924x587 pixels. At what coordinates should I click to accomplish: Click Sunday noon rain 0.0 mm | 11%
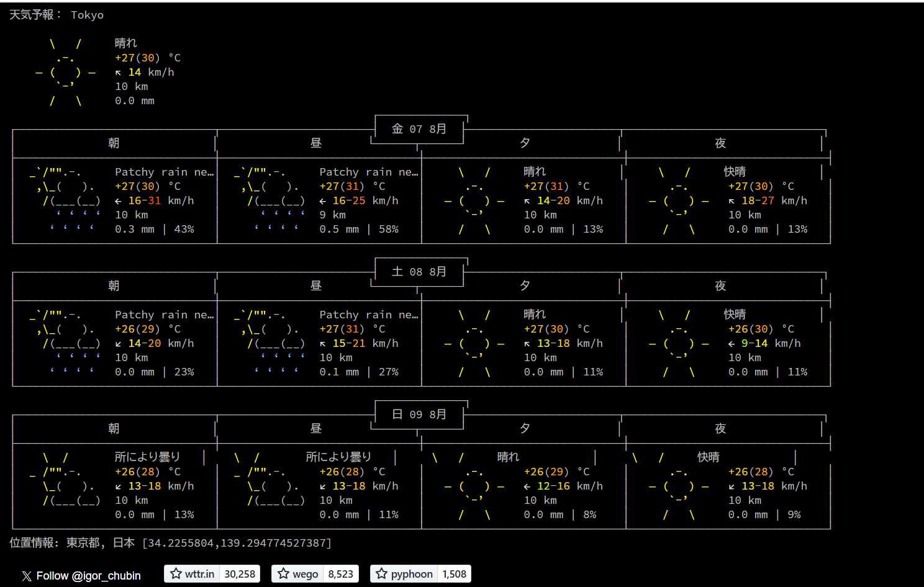point(359,514)
